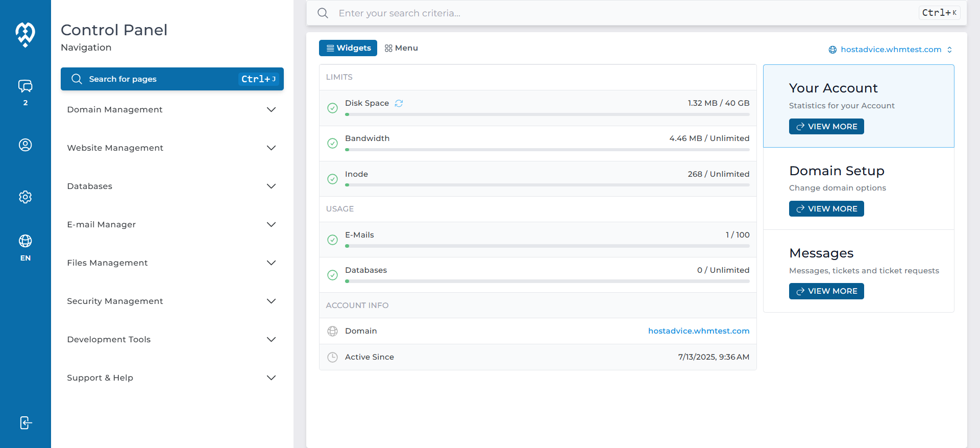Switch to the Menu tab
This screenshot has height=448, width=980.
coord(401,48)
